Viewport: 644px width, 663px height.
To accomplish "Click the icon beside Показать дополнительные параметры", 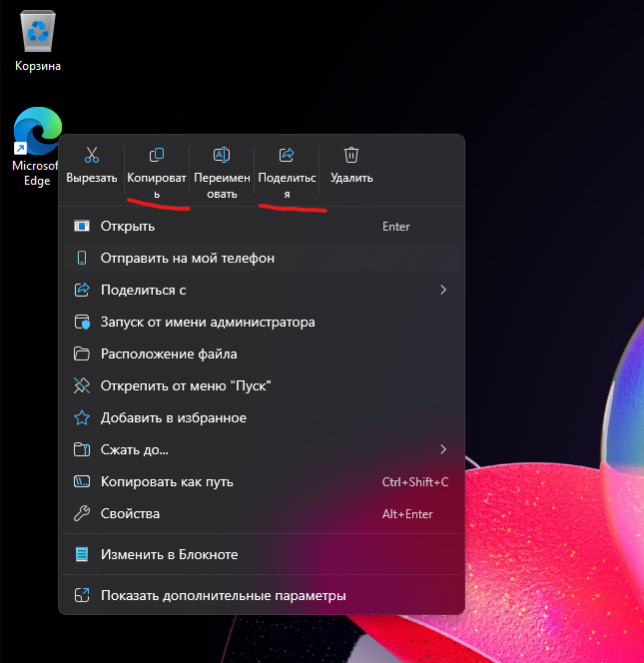I will point(82,595).
